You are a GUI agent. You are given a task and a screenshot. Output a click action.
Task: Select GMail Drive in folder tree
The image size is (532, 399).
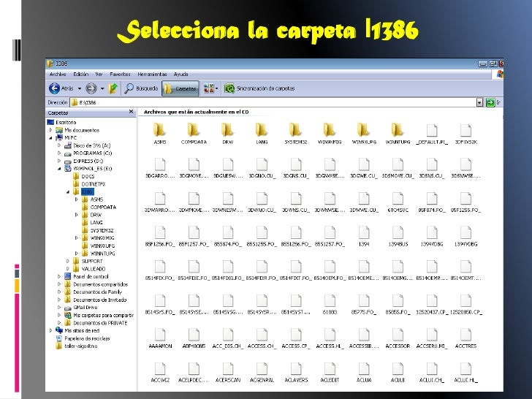[x=85, y=308]
